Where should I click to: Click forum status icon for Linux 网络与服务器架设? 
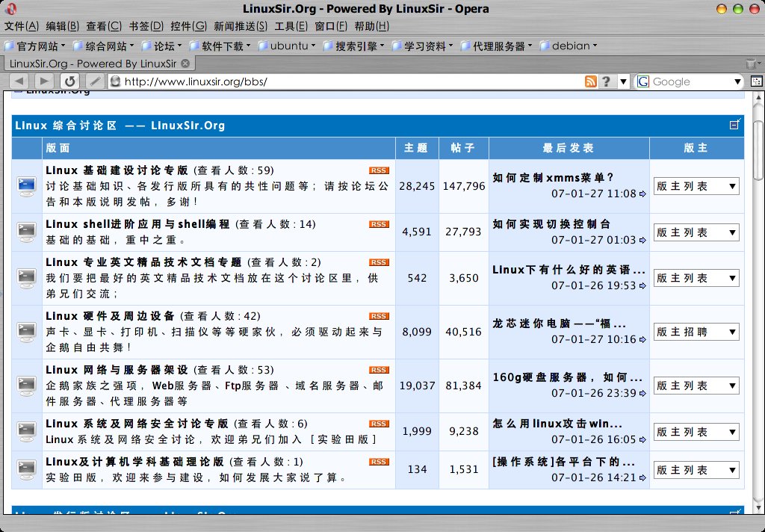(x=27, y=386)
